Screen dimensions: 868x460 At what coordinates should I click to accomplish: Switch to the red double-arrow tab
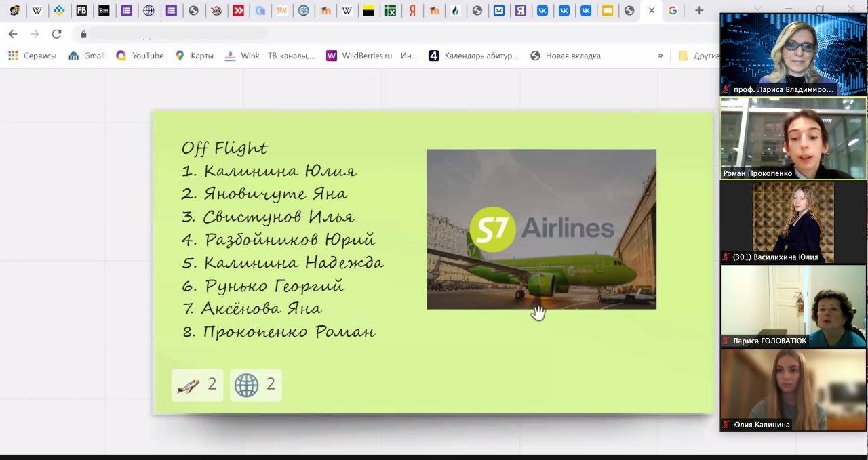(238, 11)
